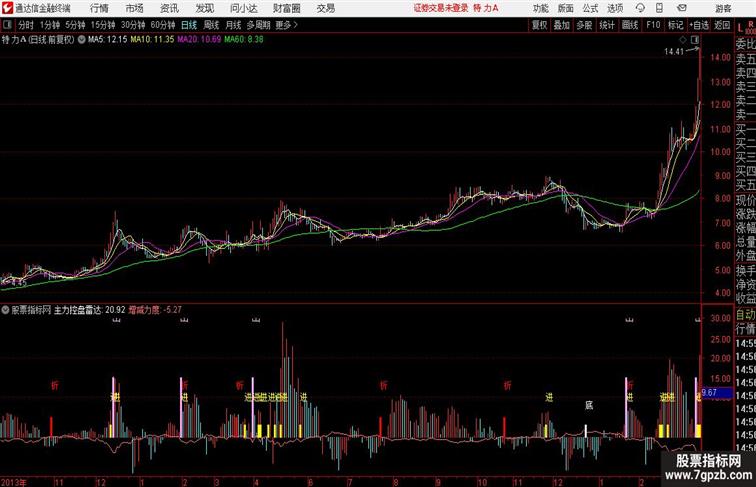Switch to 1分钟 period
This screenshot has width=756, height=487.
(50, 25)
